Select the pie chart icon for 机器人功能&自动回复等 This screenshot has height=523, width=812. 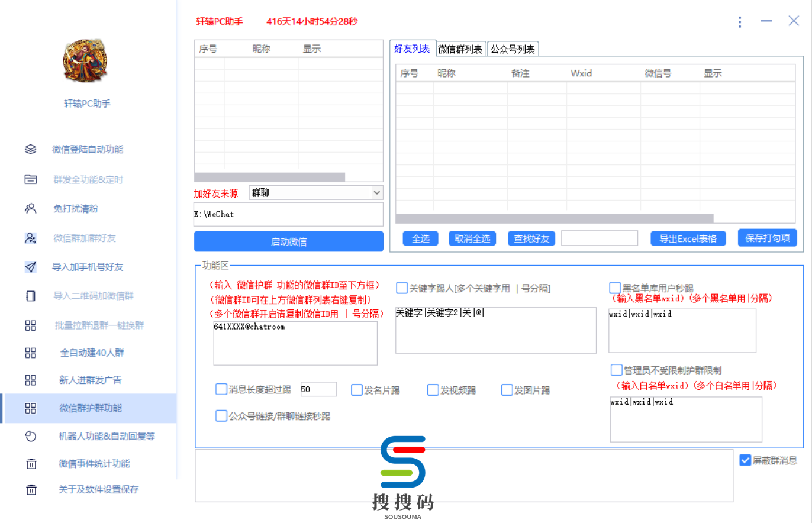click(x=31, y=437)
